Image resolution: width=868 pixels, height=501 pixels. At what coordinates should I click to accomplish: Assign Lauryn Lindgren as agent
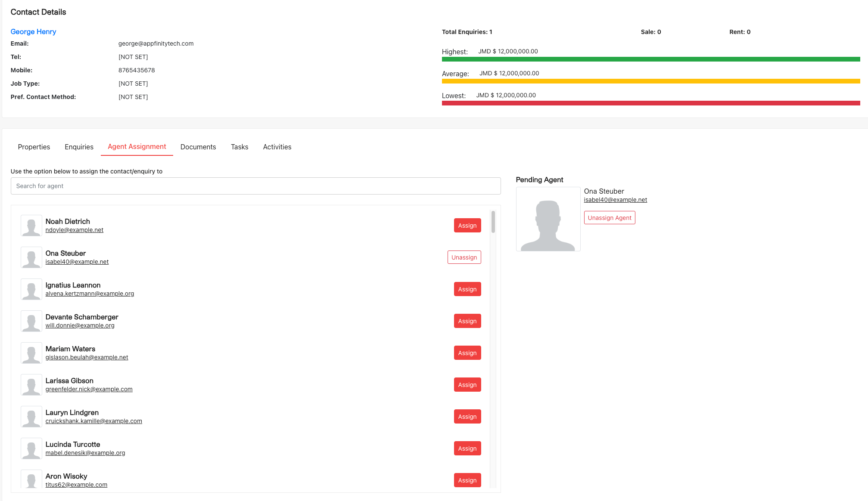[467, 416]
